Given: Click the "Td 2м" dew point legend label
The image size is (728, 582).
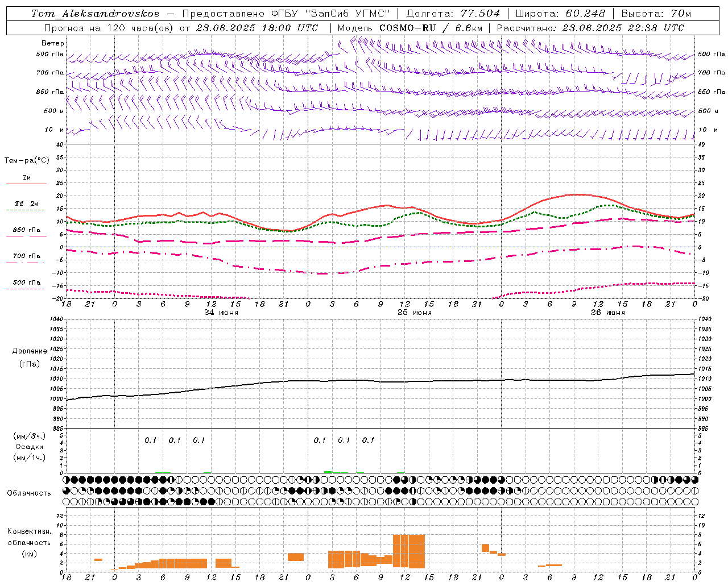Looking at the screenshot, I should point(27,203).
